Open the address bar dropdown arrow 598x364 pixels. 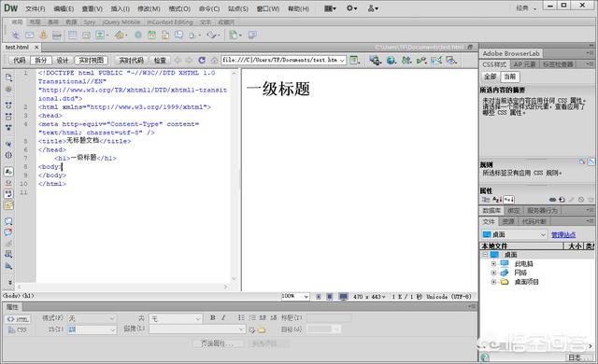pyautogui.click(x=343, y=60)
